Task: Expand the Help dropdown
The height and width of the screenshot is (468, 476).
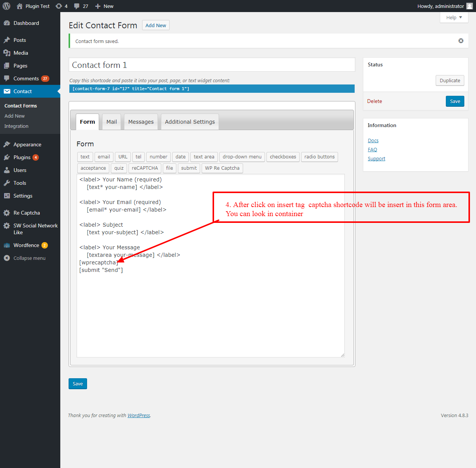Action: pos(454,17)
